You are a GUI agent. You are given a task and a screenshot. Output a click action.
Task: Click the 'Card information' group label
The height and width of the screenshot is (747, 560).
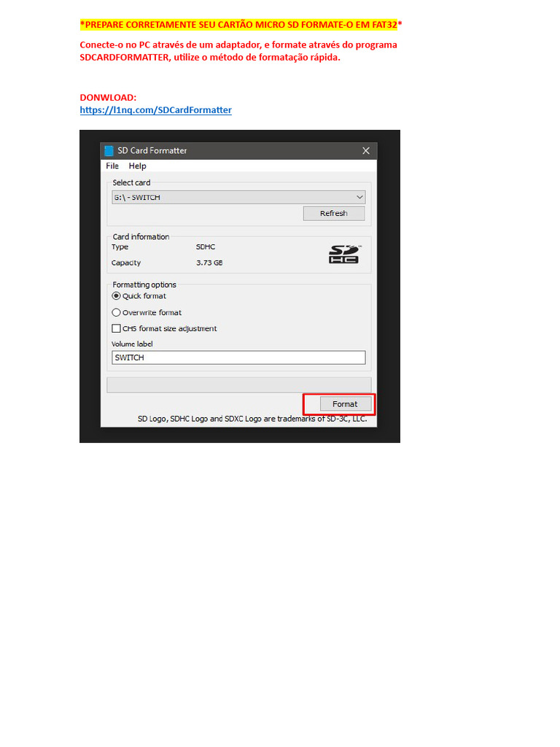[x=141, y=237]
